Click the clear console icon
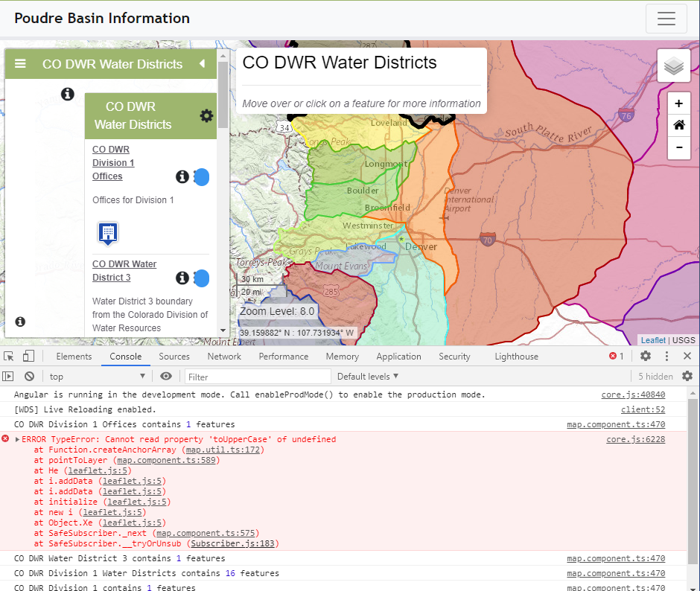 [x=29, y=376]
